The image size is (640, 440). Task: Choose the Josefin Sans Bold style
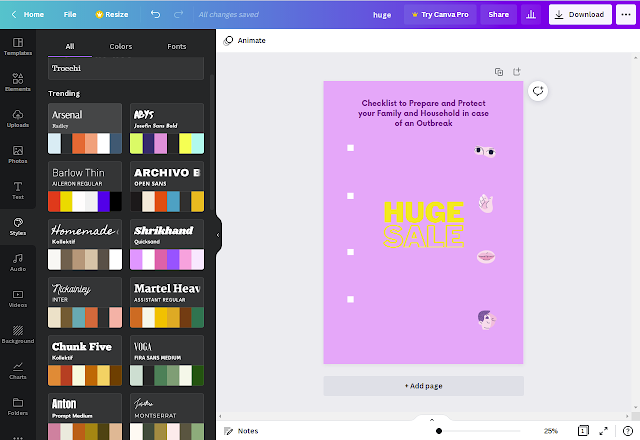tap(167, 129)
